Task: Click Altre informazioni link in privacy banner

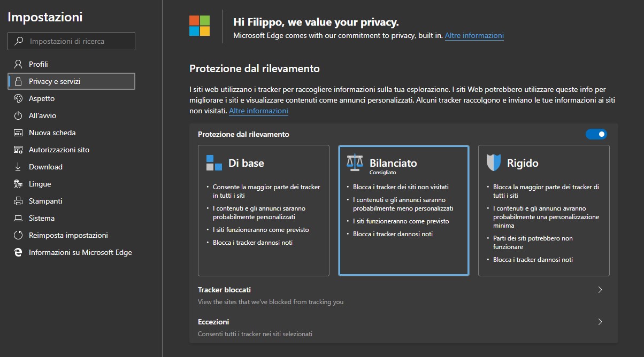Action: [474, 36]
